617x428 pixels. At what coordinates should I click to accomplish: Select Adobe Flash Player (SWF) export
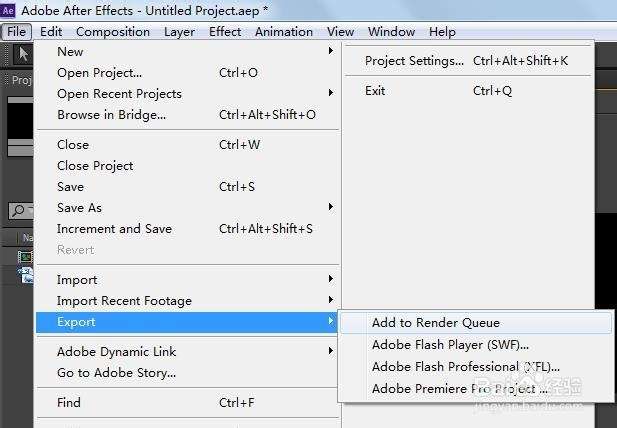tap(450, 345)
